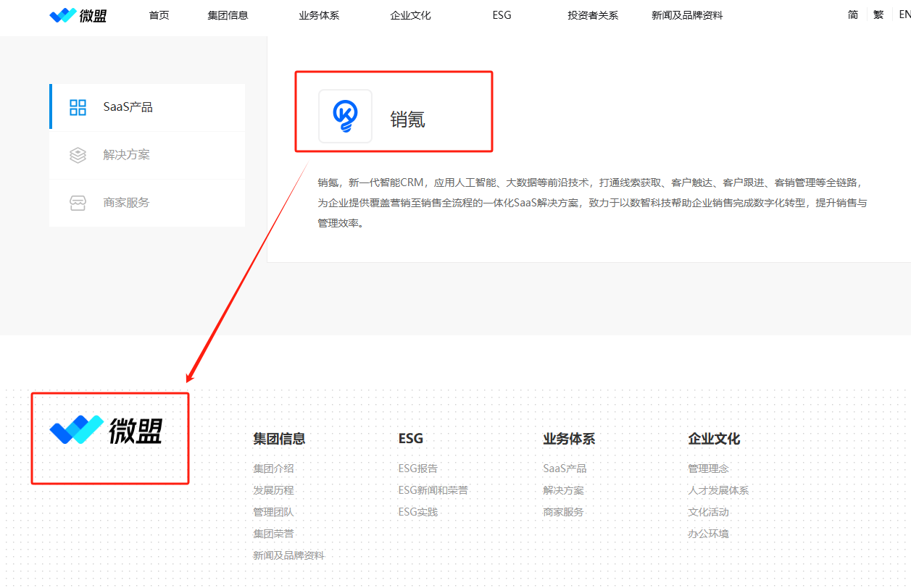Click the 解决方案 layers icon in the sidebar
Viewport: 911px width, 588px height.
78,155
